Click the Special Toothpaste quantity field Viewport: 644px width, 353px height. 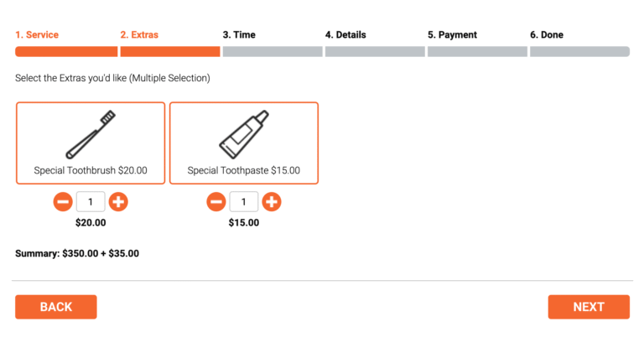[x=244, y=202]
